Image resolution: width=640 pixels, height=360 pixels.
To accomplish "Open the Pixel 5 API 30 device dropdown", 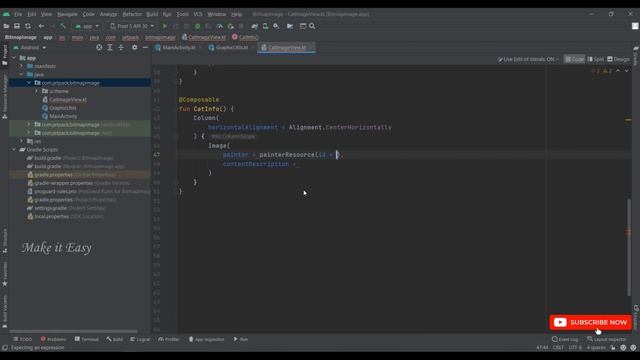I will pyautogui.click(x=132, y=26).
